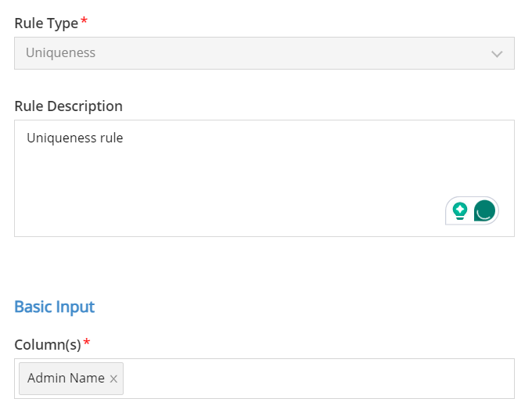Click the Rule Type field label
The height and width of the screenshot is (406, 532).
pos(46,23)
